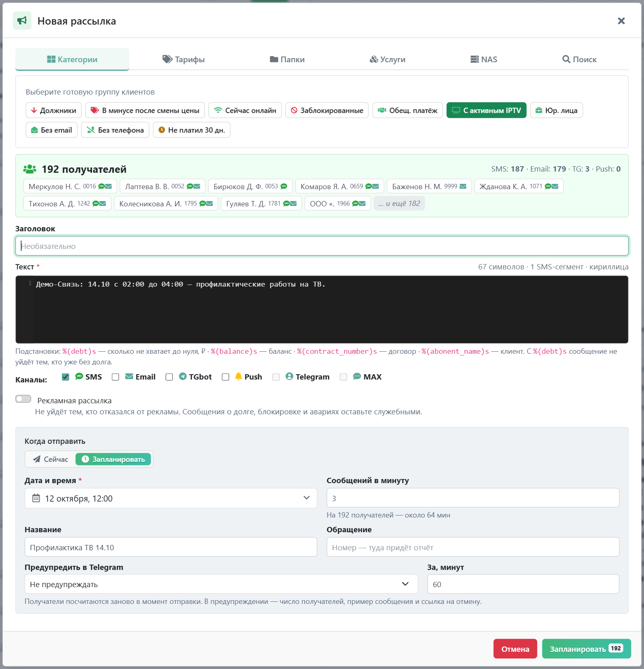Deselect the С активным IPTV group

[486, 110]
